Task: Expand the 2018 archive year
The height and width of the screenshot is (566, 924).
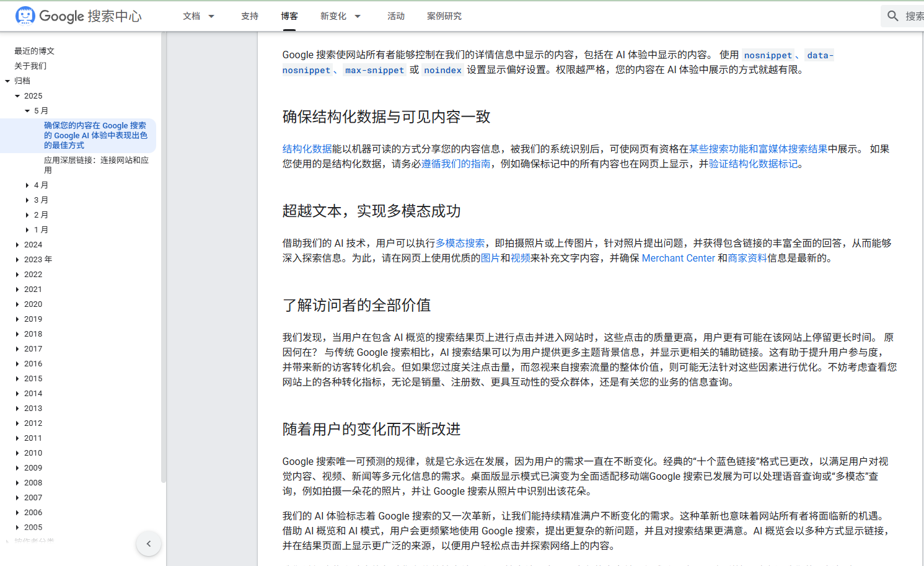Action: pos(17,334)
